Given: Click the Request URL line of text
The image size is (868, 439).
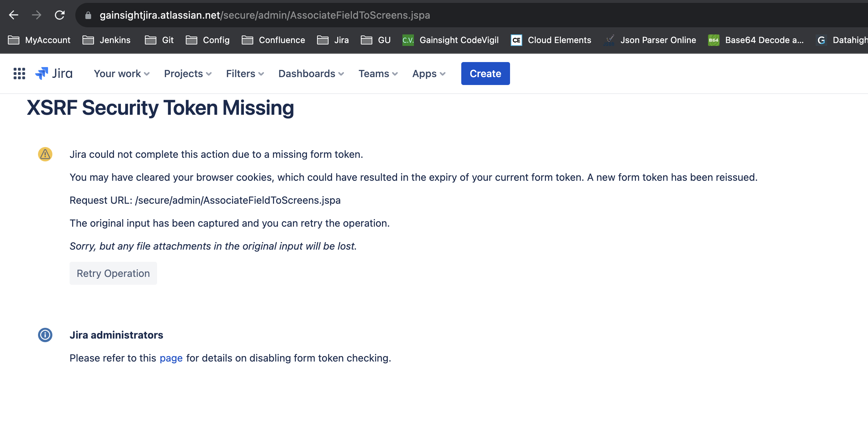Looking at the screenshot, I should pos(205,200).
